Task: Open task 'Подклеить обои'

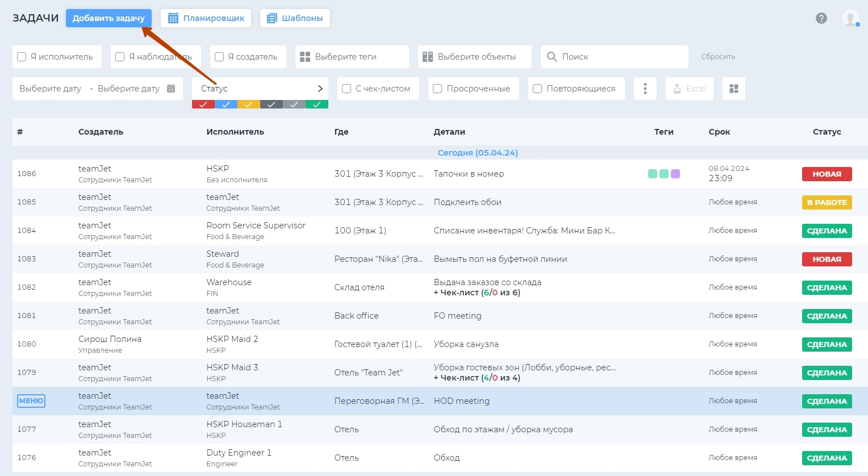Action: (468, 202)
